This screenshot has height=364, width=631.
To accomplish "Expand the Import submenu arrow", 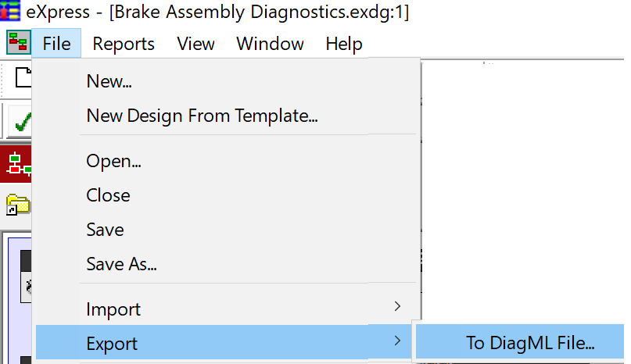I will coord(397,306).
